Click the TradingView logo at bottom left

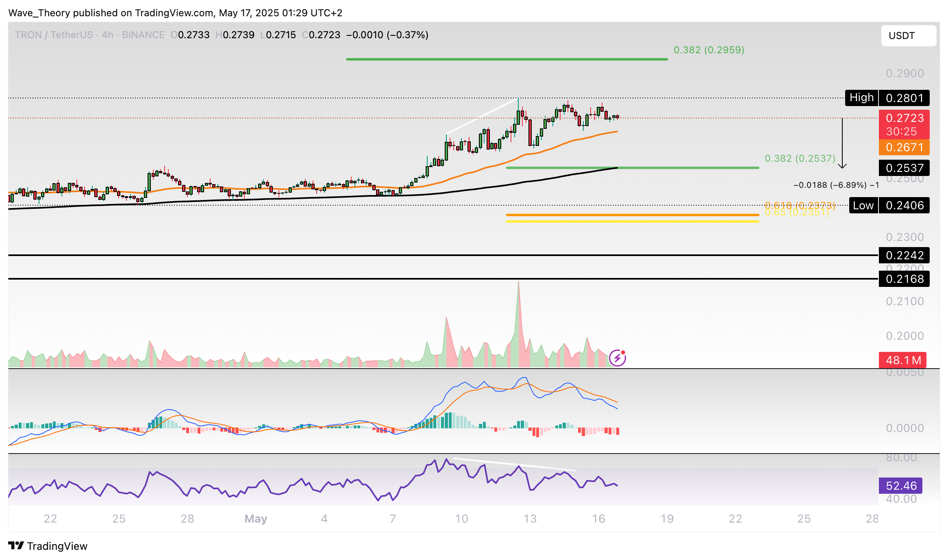[x=48, y=546]
